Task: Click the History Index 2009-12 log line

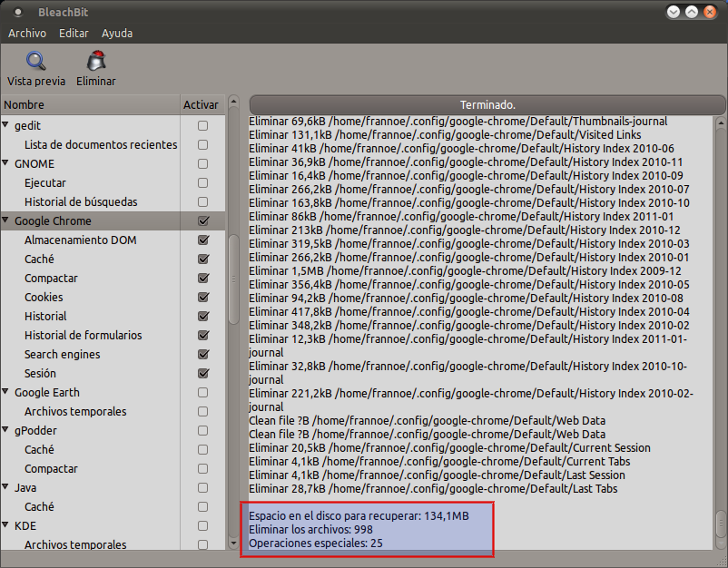Action: click(x=466, y=271)
